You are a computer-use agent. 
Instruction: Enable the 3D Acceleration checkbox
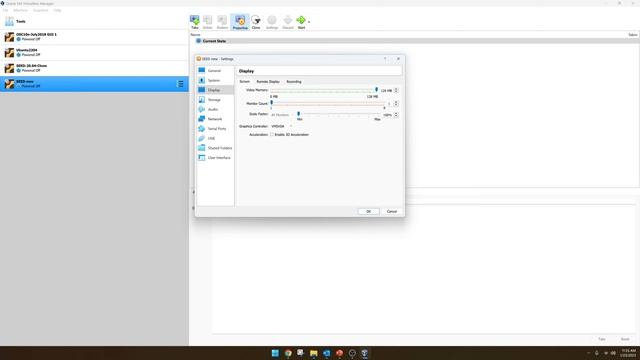pos(272,134)
